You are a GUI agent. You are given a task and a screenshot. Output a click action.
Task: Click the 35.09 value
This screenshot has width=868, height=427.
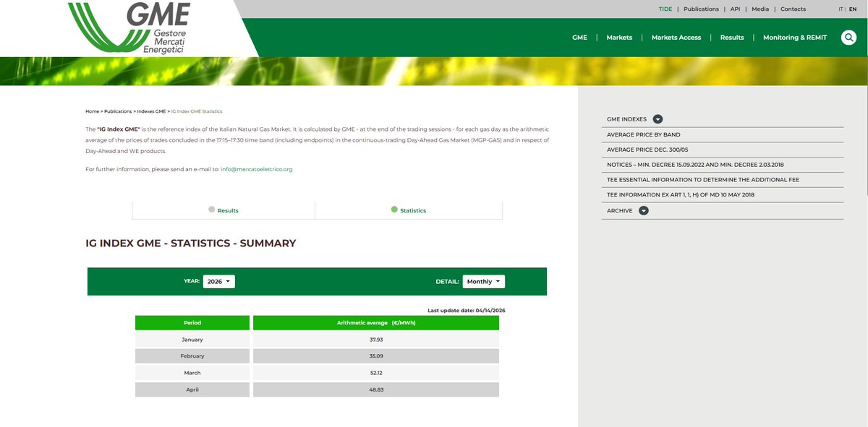376,356
